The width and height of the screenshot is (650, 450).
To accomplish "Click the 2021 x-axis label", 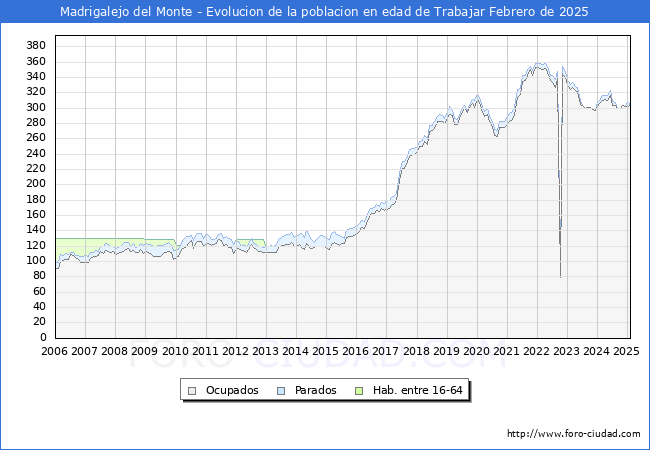I will pyautogui.click(x=506, y=351).
